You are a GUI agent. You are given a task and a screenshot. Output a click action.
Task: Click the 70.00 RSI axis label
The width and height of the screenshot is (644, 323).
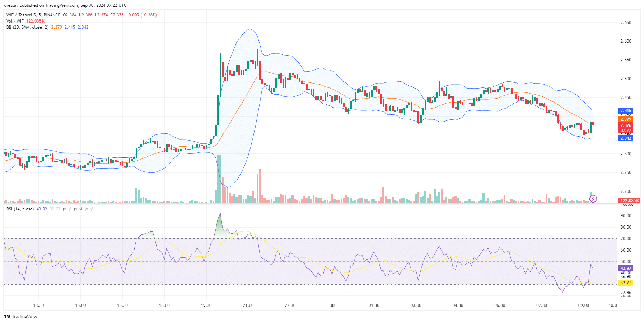626,239
